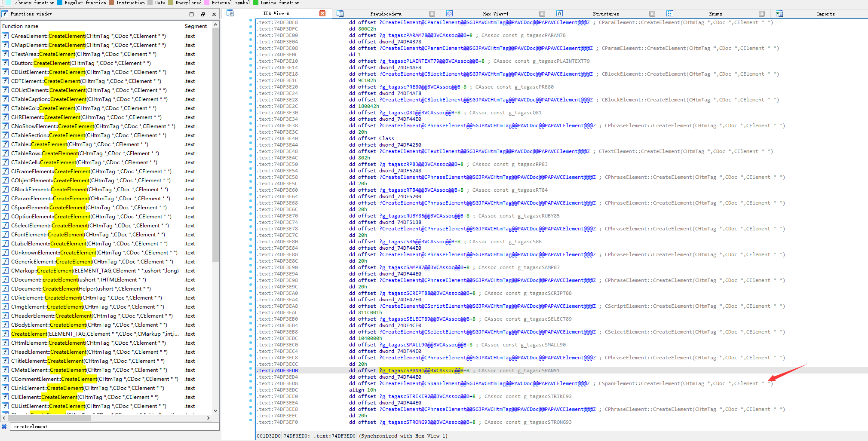Follow the g_tagascSTRIKE92 offset link
Image resolution: width=868 pixels, height=441 pixels.
tap(427, 396)
